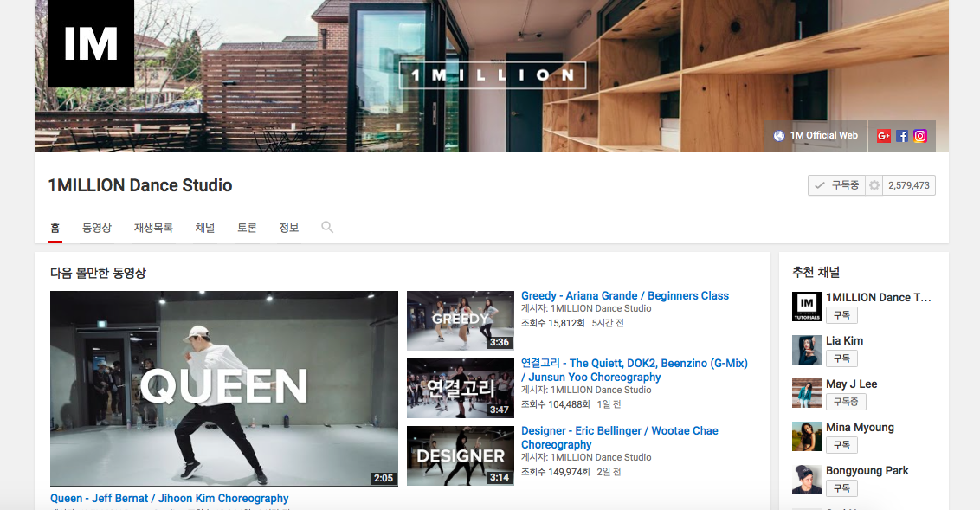Click the 추천 채널 sidebar heading
Viewport: 980px width, 510px height.
coord(816,272)
